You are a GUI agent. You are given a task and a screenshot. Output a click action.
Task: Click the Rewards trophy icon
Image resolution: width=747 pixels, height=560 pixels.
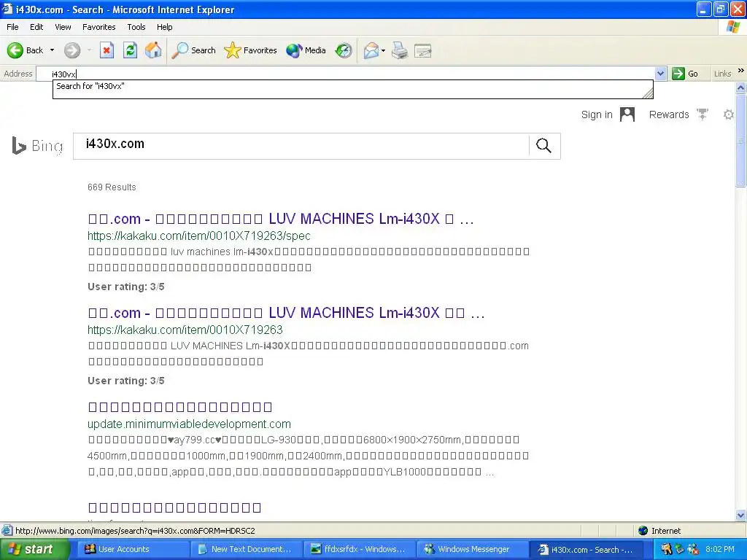703,114
